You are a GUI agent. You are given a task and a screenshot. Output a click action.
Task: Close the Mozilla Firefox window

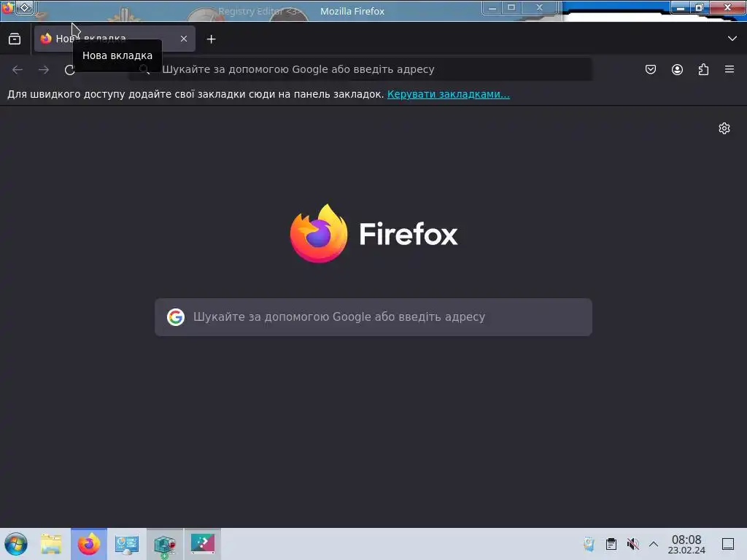[x=727, y=7]
